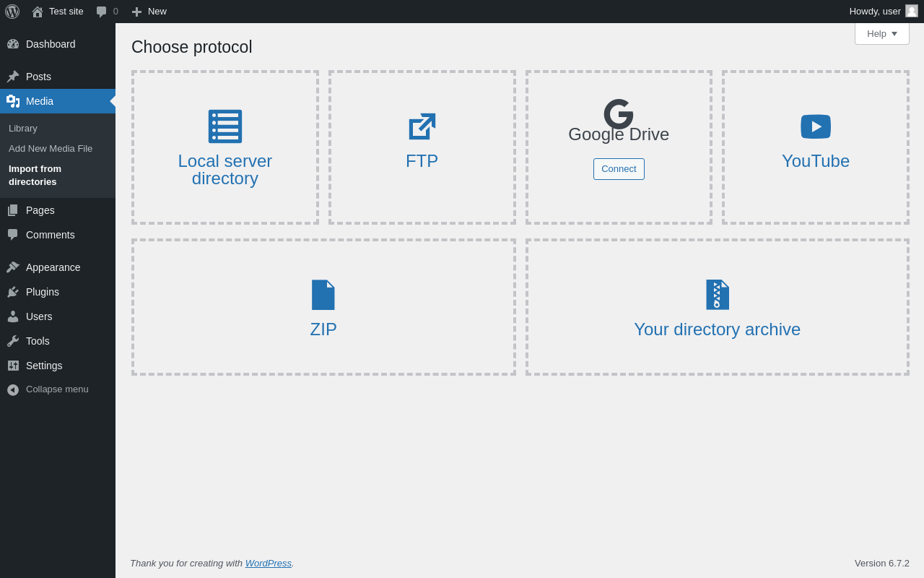Image resolution: width=924 pixels, height=578 pixels.
Task: Click the ZIP file icon
Action: (x=323, y=295)
